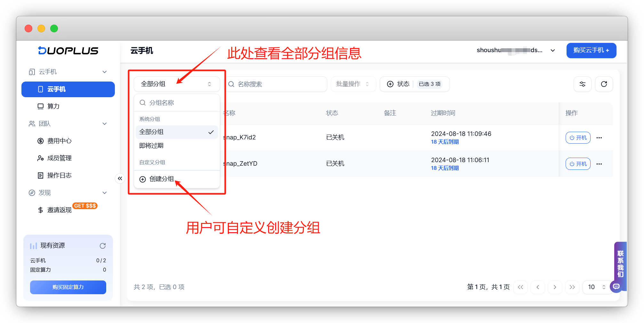Select 即将过期 group option

[177, 146]
